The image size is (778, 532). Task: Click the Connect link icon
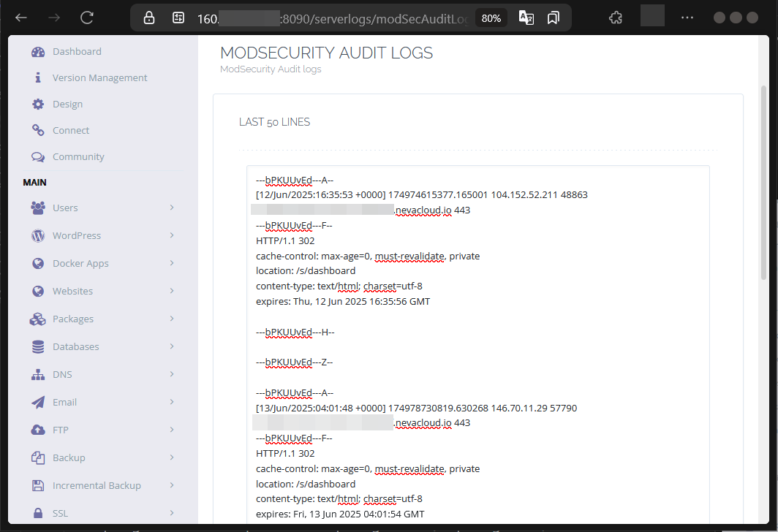click(38, 130)
